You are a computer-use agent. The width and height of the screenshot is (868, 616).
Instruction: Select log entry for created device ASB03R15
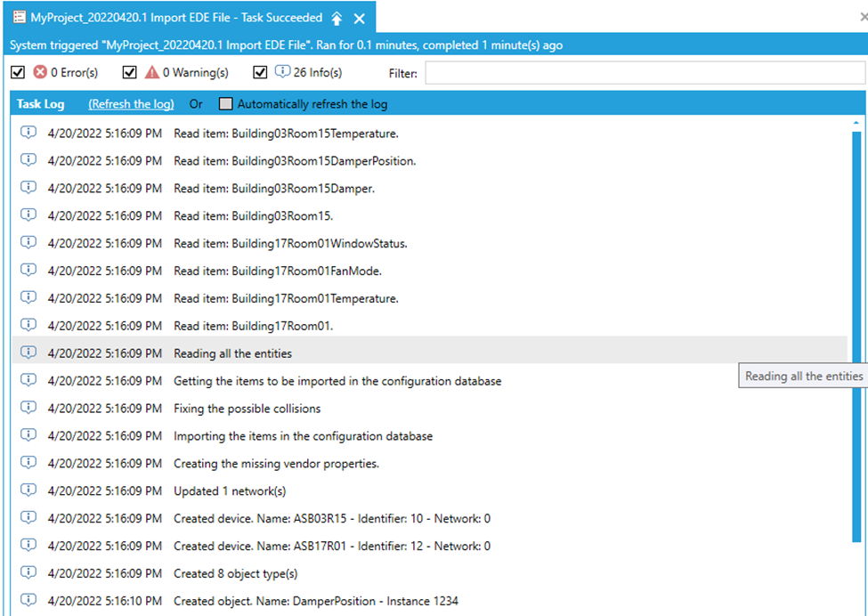(x=331, y=518)
